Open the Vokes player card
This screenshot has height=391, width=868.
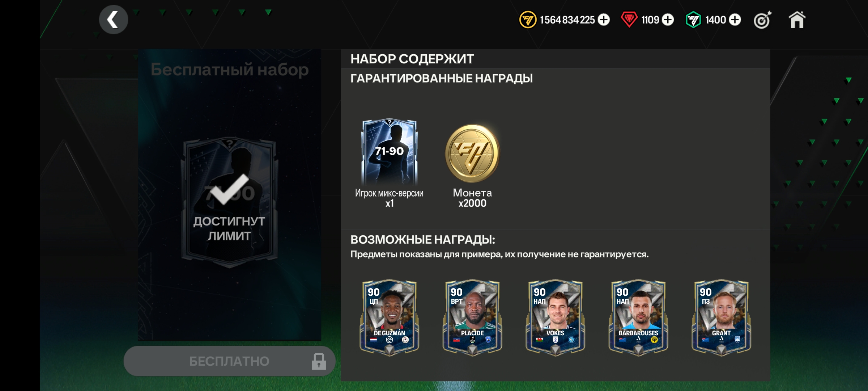tap(555, 318)
